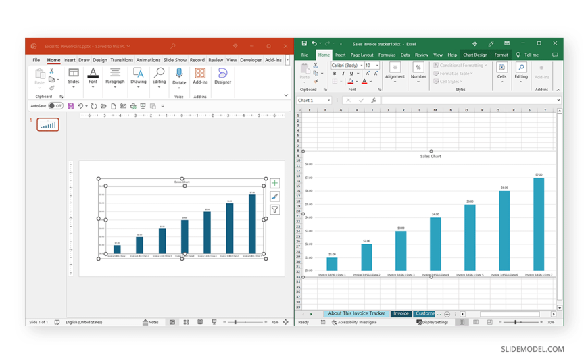Open the Formulas tab in Excel
This screenshot has width=588, height=364.
click(x=387, y=55)
